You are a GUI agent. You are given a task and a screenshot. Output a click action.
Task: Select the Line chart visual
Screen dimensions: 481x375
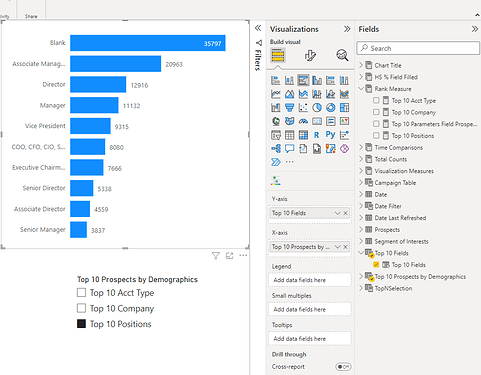276,94
